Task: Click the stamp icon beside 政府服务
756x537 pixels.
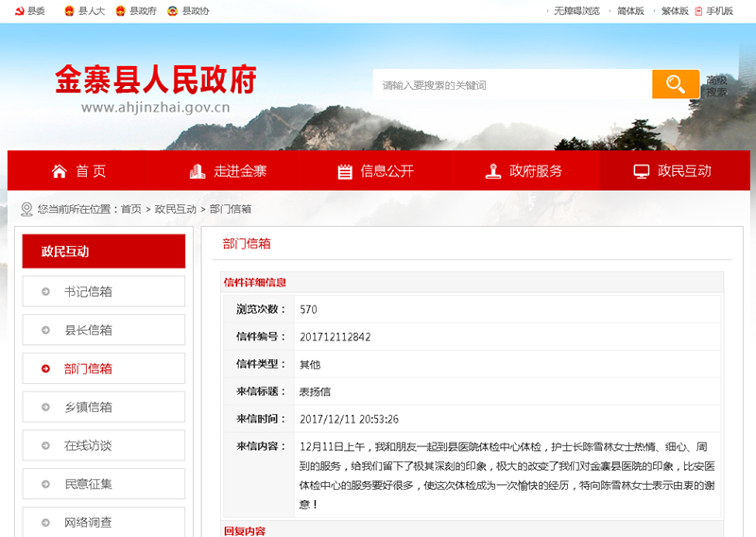Action: point(493,171)
